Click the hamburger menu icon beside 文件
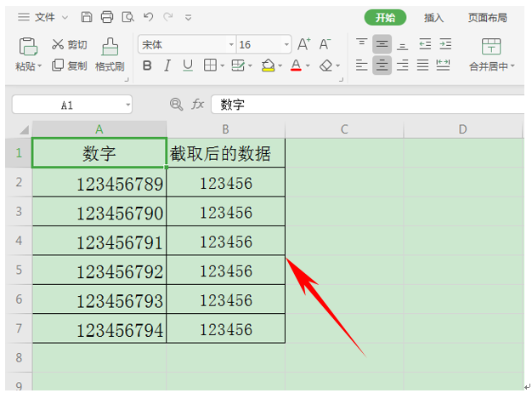The width and height of the screenshot is (532, 393). (24, 17)
